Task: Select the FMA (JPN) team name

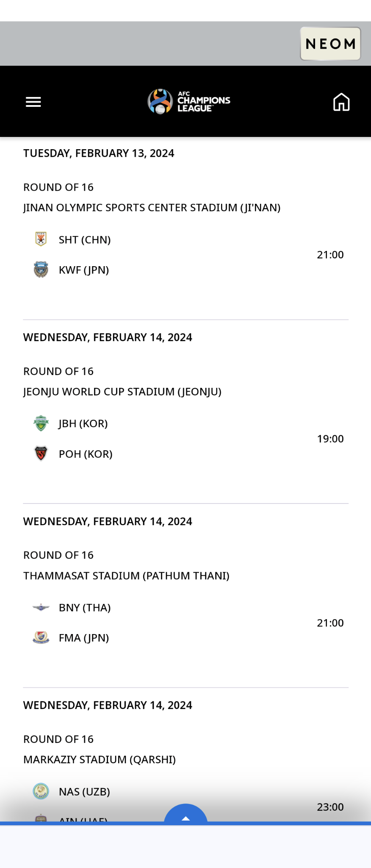Action: tap(84, 638)
